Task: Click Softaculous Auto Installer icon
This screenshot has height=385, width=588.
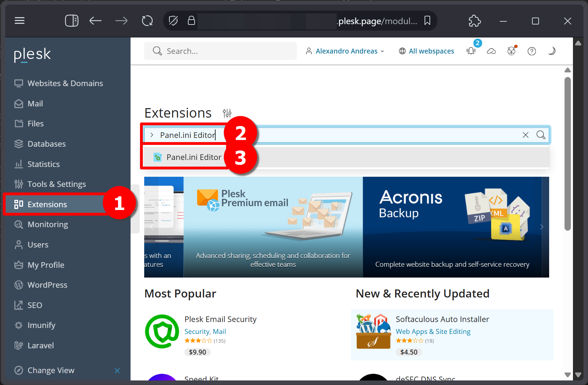Action: (x=373, y=331)
